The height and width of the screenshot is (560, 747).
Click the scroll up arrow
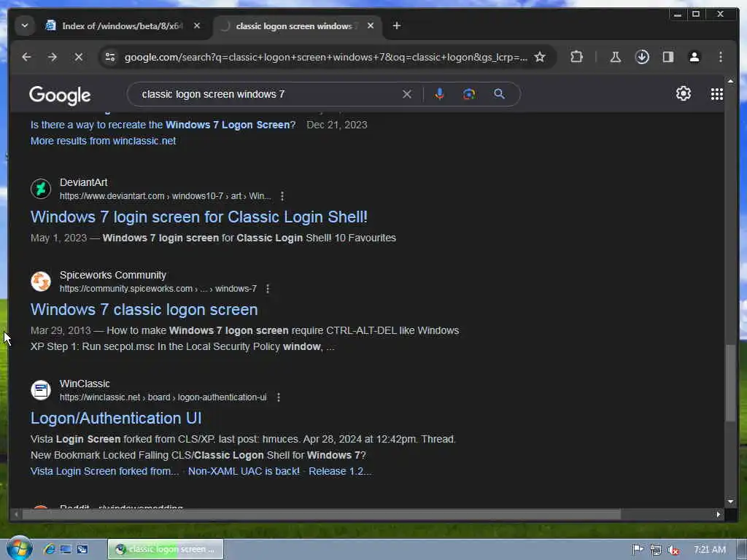click(x=730, y=82)
